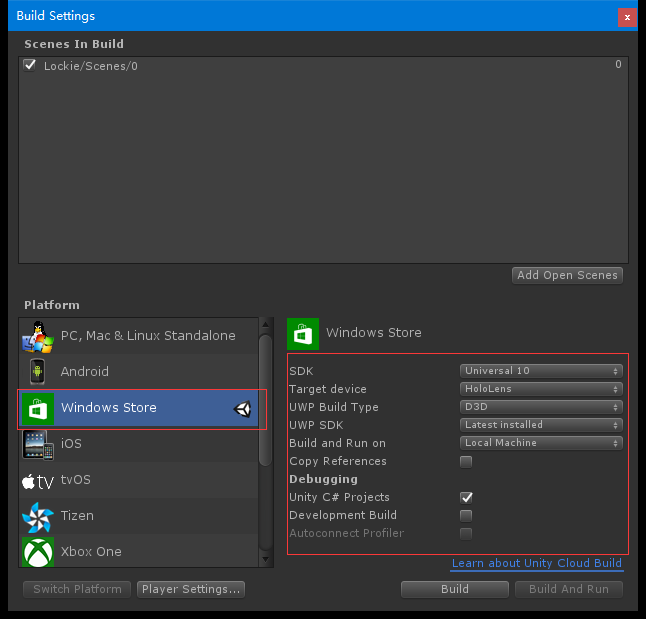
Task: Open the UWP Build Type dropdown showing D3D
Action: [541, 407]
